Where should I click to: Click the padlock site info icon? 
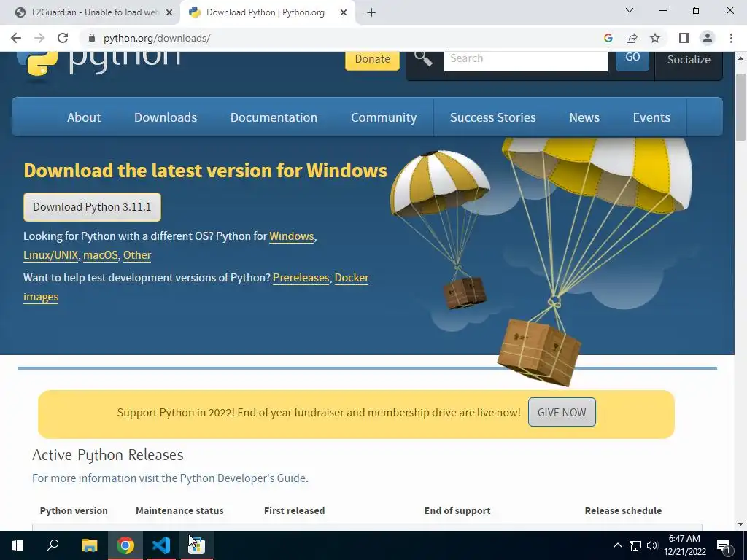coord(92,38)
